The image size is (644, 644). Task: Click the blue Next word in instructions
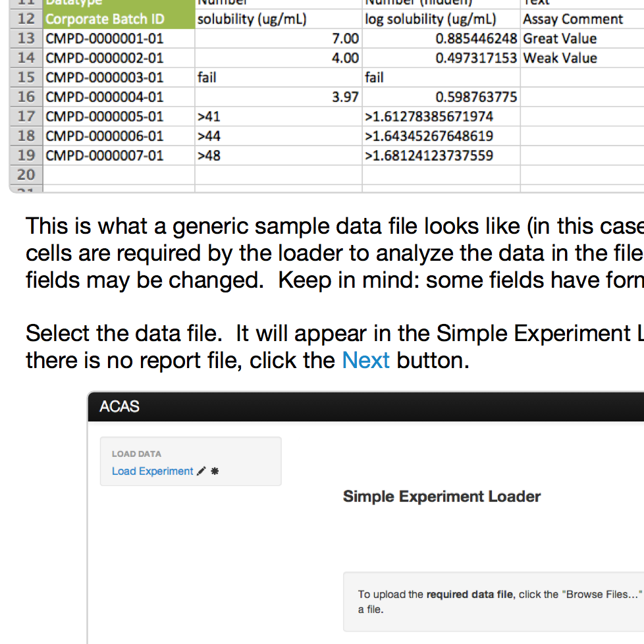365,360
